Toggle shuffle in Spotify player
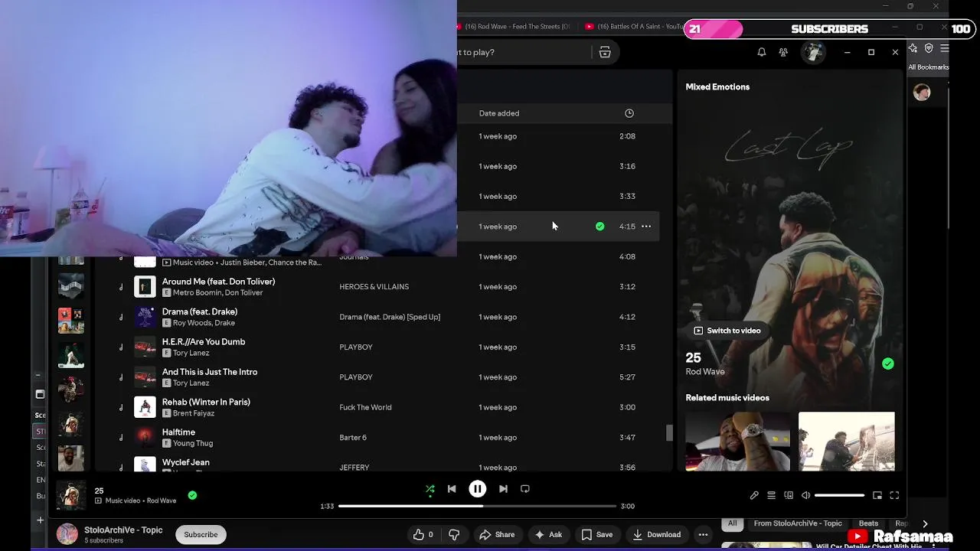The width and height of the screenshot is (980, 551). [x=430, y=489]
